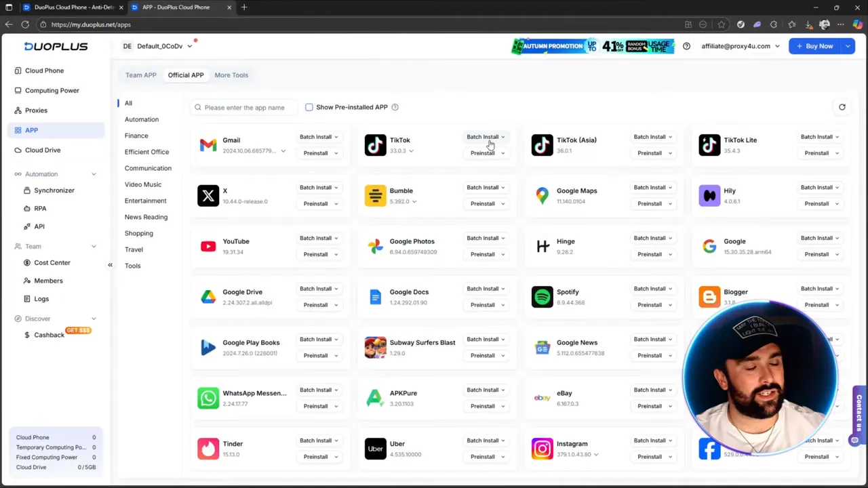The width and height of the screenshot is (868, 488).
Task: Click the Google Photos app icon
Action: coord(375,246)
